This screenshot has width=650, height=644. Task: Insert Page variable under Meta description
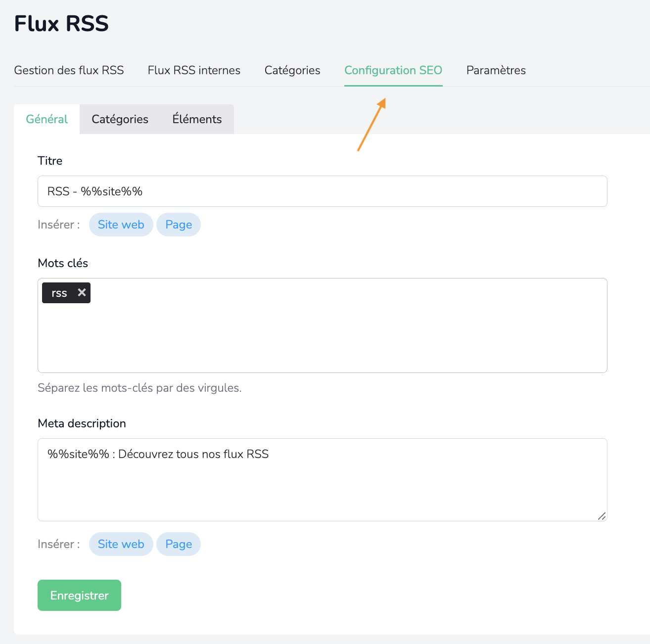coord(179,544)
